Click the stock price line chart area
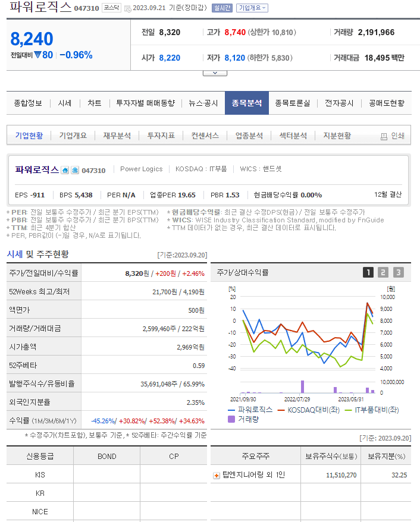The width and height of the screenshot is (420, 522). tap(308, 333)
